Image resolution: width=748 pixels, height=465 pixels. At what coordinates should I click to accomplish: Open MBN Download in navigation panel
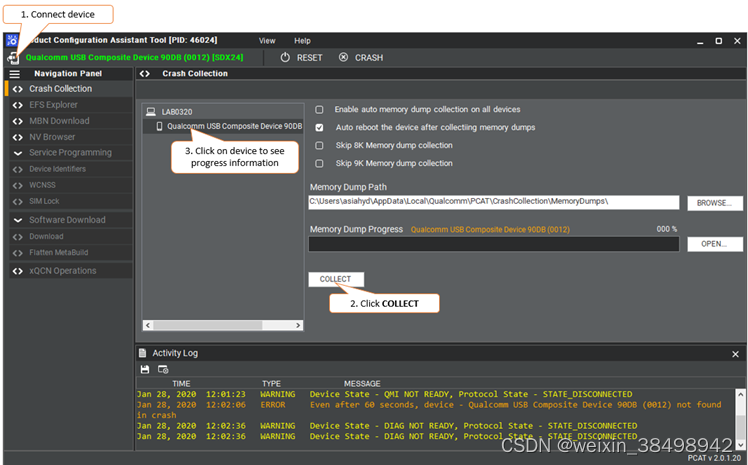coord(71,121)
